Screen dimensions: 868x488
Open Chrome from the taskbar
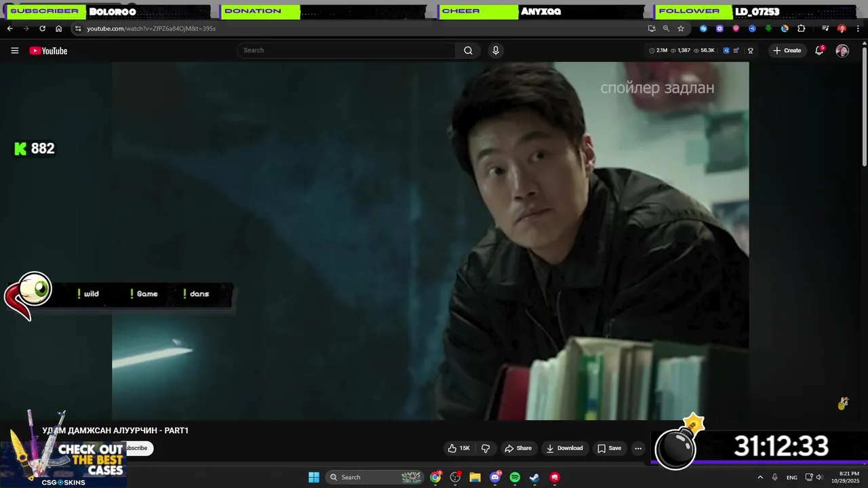(436, 477)
